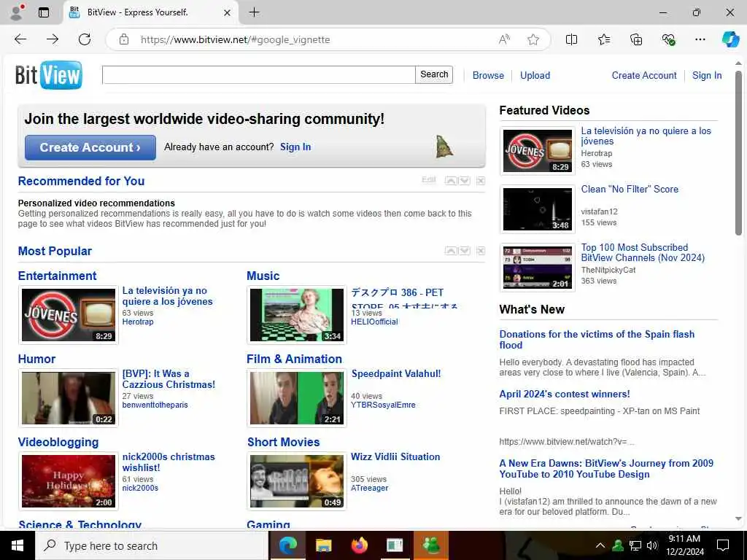Image resolution: width=747 pixels, height=560 pixels.
Task: Open the Browser essentials heart icon
Action: pyautogui.click(x=668, y=39)
